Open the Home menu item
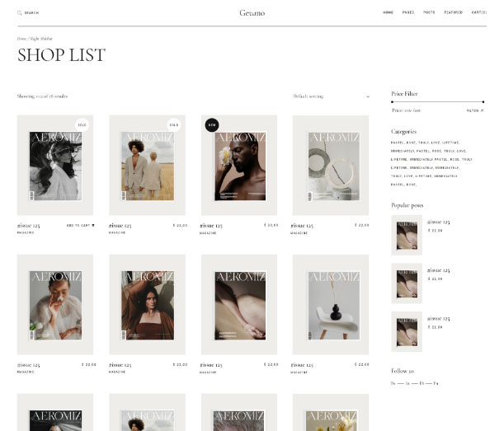Screen dimensions: 504x431 tap(388, 12)
